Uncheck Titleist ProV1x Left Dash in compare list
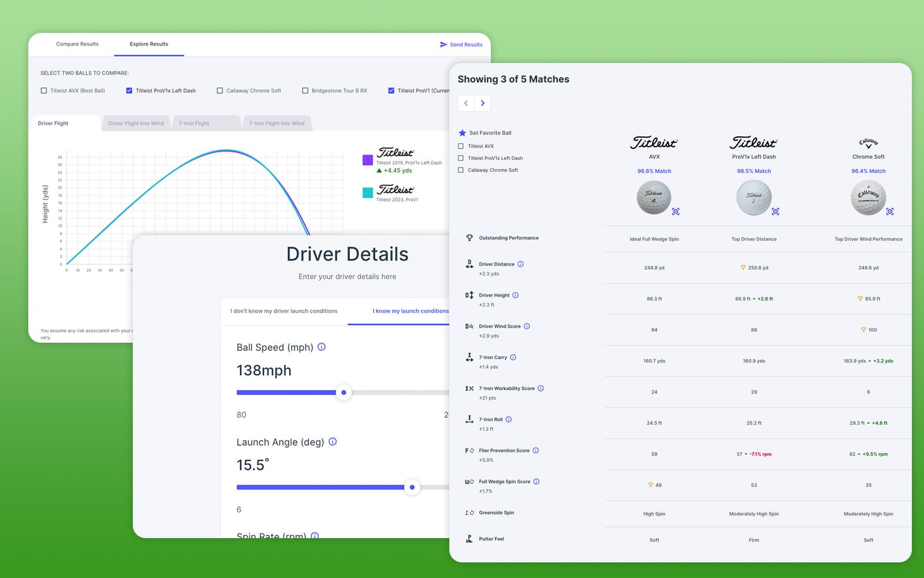The image size is (924, 578). pyautogui.click(x=129, y=91)
